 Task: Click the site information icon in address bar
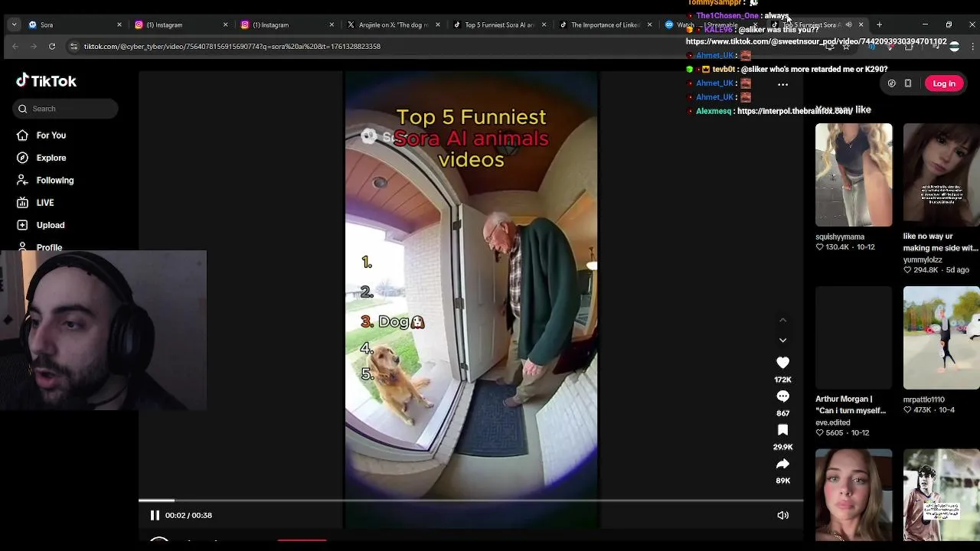73,46
